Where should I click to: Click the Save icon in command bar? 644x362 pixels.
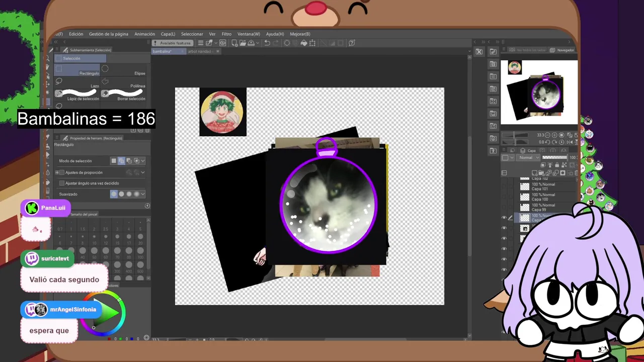click(251, 43)
